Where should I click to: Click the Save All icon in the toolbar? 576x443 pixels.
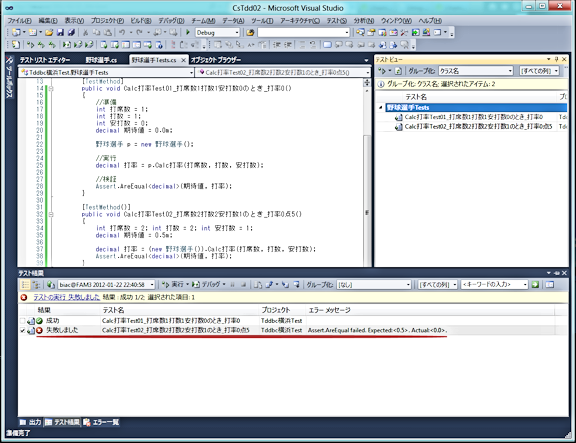click(71, 32)
